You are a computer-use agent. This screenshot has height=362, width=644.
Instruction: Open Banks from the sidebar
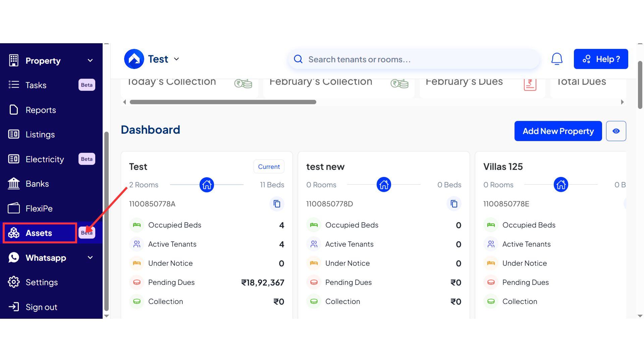coord(37,184)
